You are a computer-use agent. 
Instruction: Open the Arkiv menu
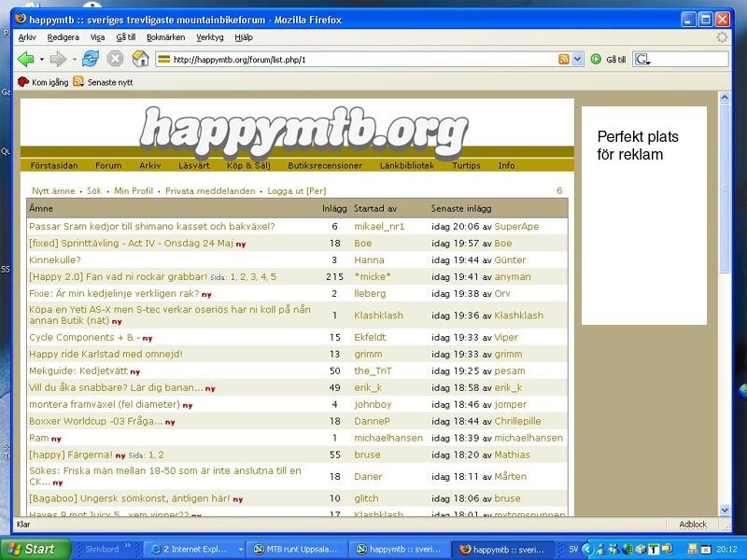pyautogui.click(x=27, y=37)
